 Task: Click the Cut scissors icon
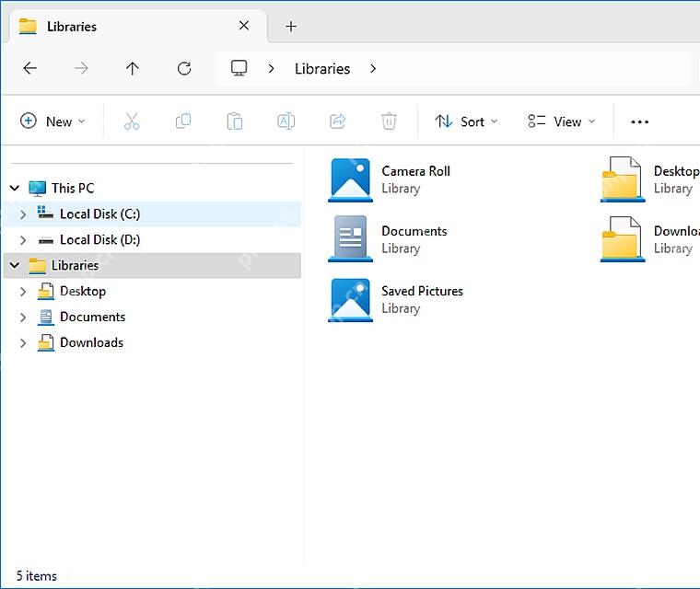pos(132,121)
